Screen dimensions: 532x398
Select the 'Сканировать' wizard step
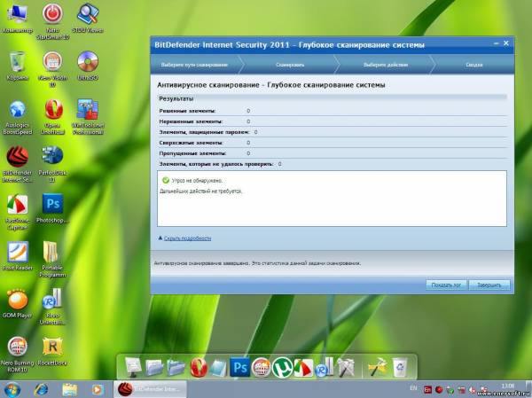[290, 65]
